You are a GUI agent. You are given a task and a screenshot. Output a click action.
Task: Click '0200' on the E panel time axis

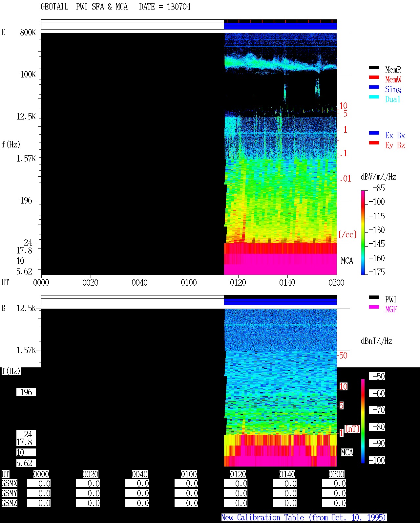click(x=336, y=282)
